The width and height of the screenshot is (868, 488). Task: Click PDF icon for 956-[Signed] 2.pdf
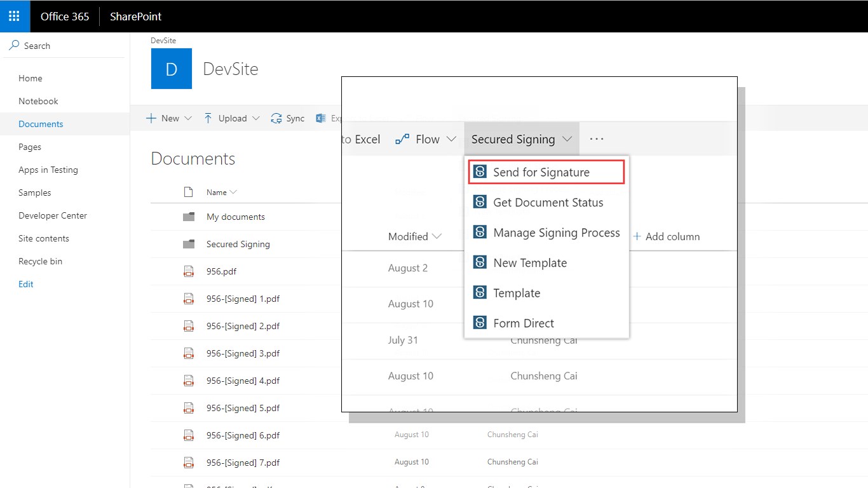click(189, 326)
